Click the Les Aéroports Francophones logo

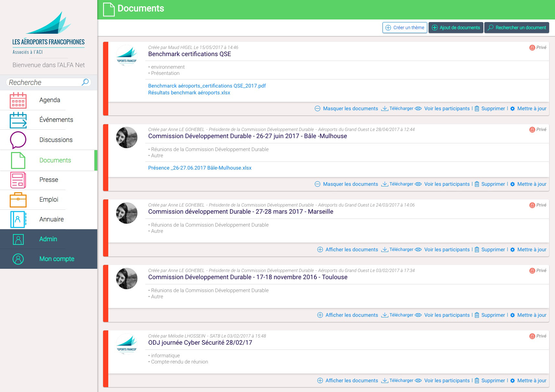click(49, 32)
